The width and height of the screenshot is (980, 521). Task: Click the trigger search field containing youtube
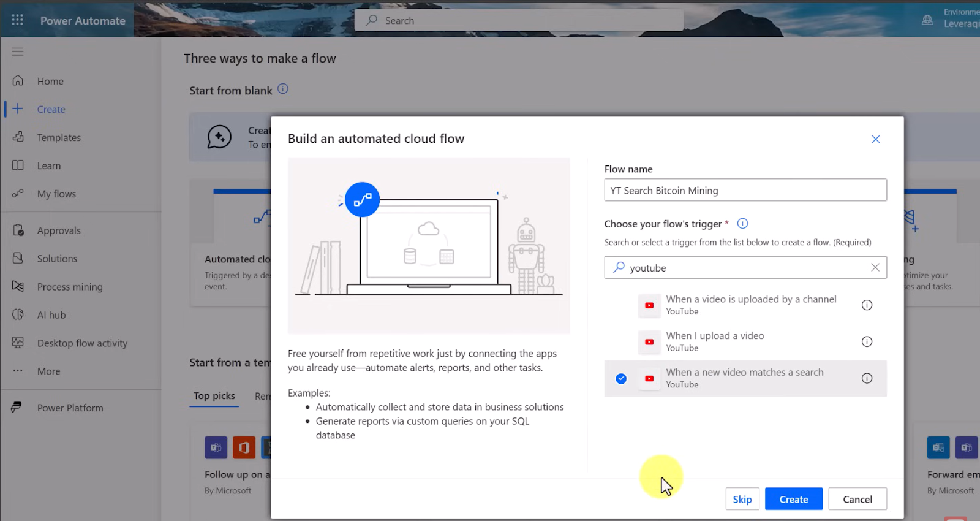pos(745,267)
